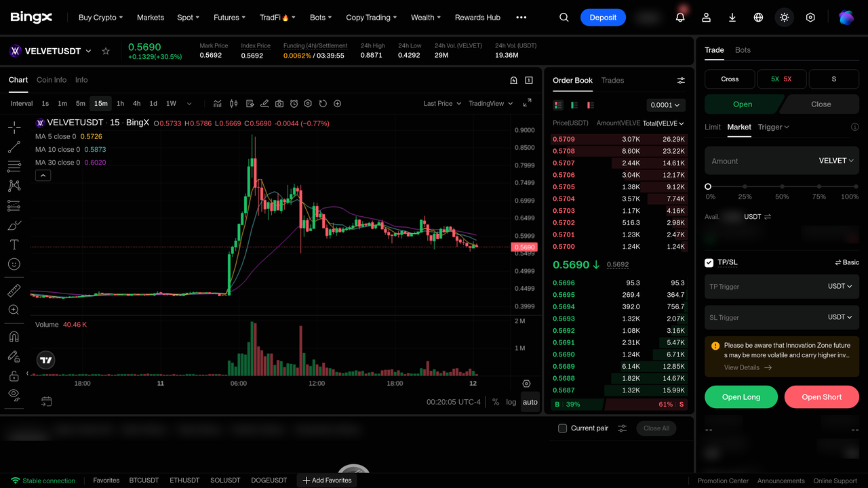The height and width of the screenshot is (488, 868).
Task: Toggle hide all drawings eye icon
Action: click(14, 394)
